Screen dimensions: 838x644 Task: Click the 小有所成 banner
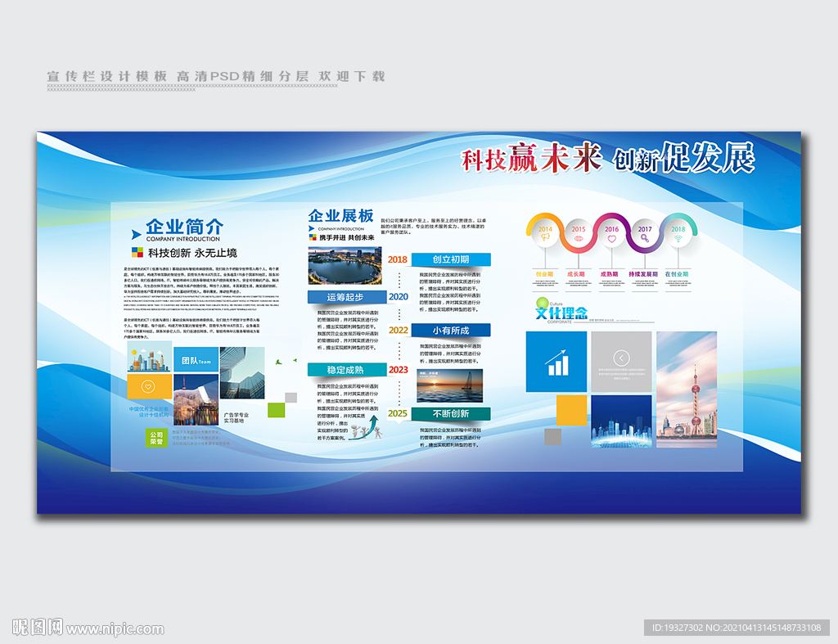click(x=451, y=331)
